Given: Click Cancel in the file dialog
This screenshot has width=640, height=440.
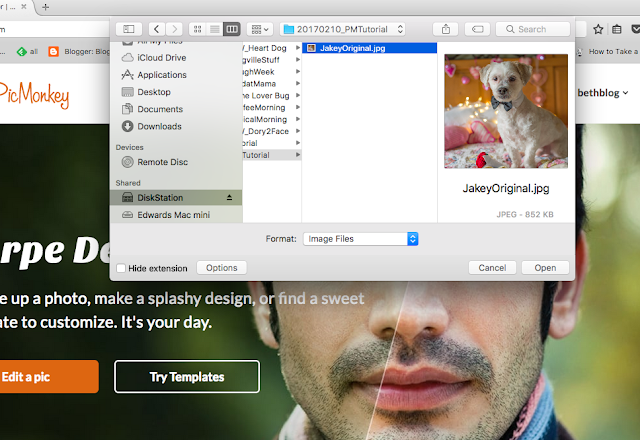Looking at the screenshot, I should (x=492, y=268).
